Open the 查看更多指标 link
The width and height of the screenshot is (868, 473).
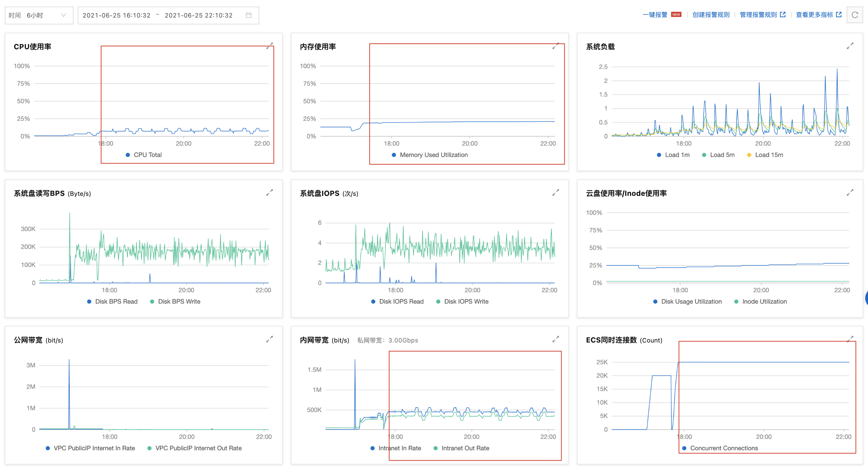click(814, 14)
